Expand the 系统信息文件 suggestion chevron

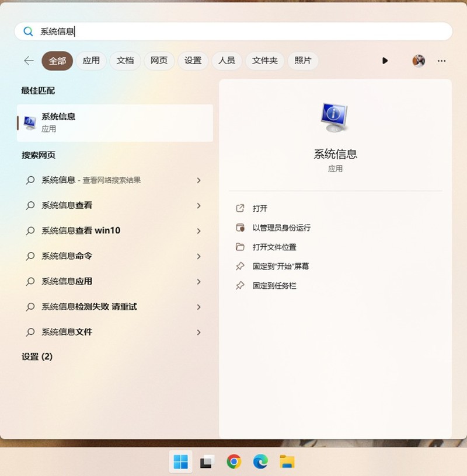[198, 332]
